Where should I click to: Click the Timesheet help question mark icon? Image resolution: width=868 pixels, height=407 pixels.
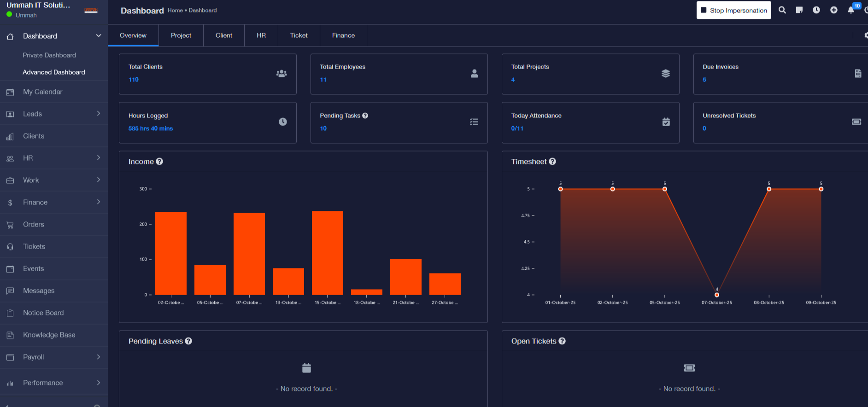click(x=552, y=162)
